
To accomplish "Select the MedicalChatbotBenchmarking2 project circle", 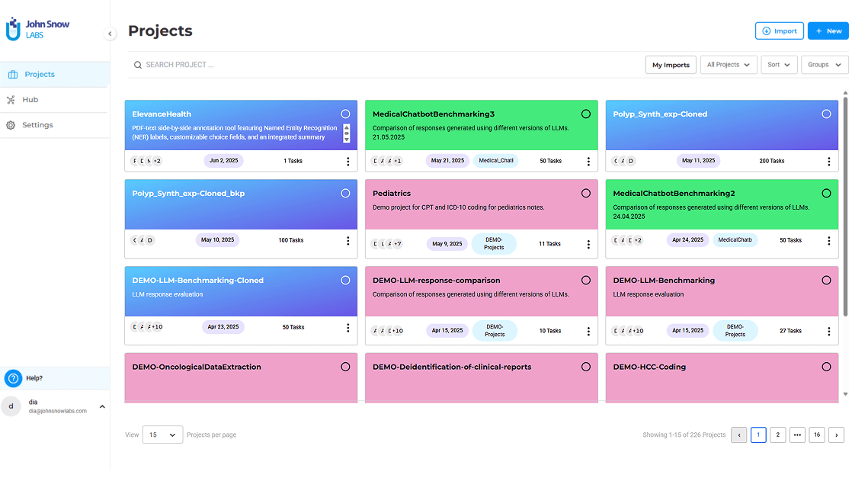I will (827, 194).
